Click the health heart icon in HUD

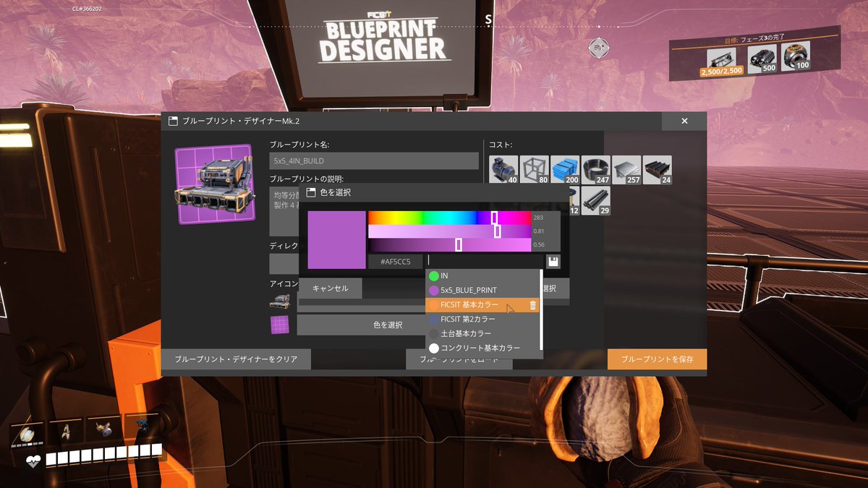click(33, 460)
